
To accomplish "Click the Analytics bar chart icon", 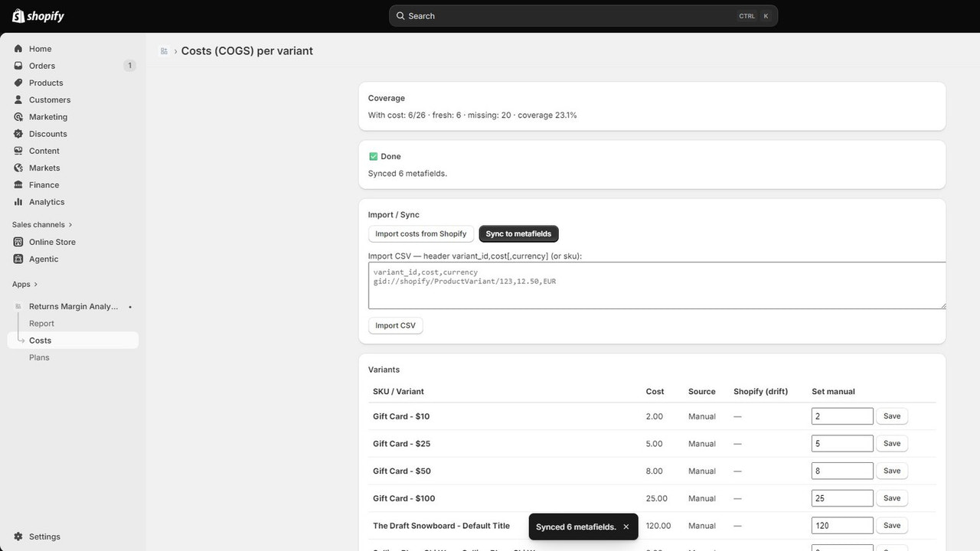I will (x=18, y=202).
